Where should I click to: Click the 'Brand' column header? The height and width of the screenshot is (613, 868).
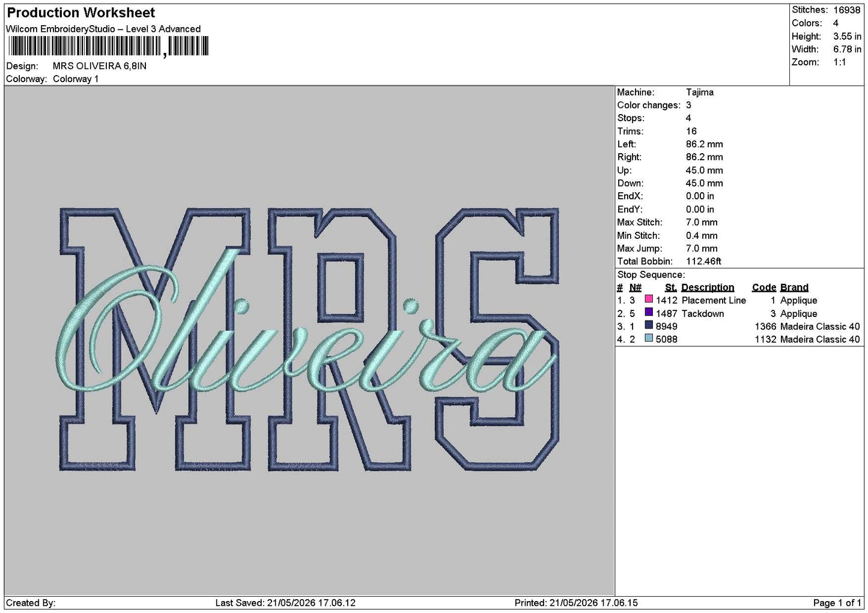[x=794, y=288]
